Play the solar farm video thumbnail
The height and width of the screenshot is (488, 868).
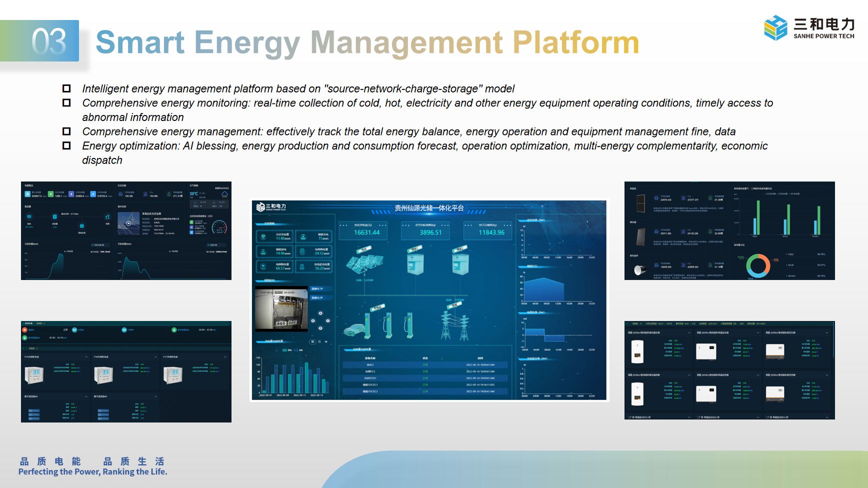click(128, 223)
